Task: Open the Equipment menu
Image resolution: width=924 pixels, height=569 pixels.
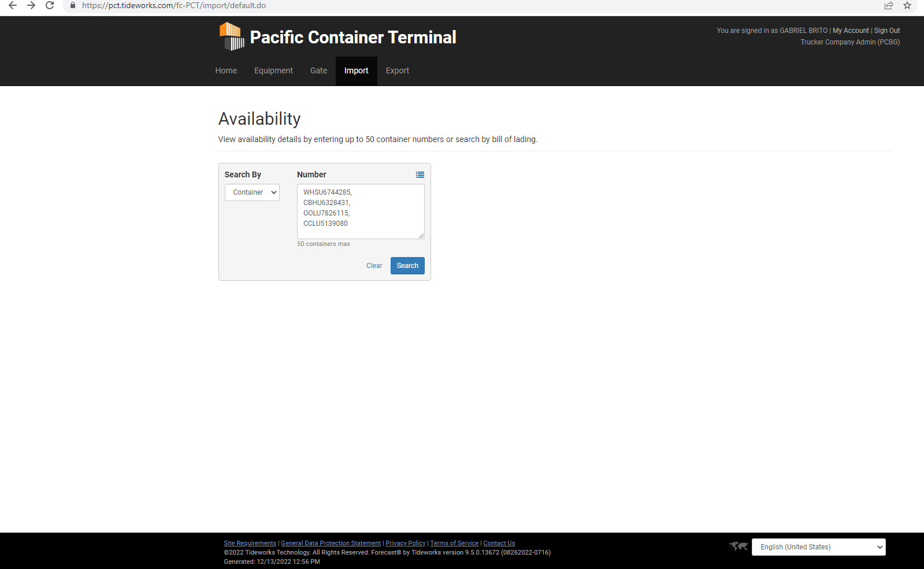Action: [273, 70]
